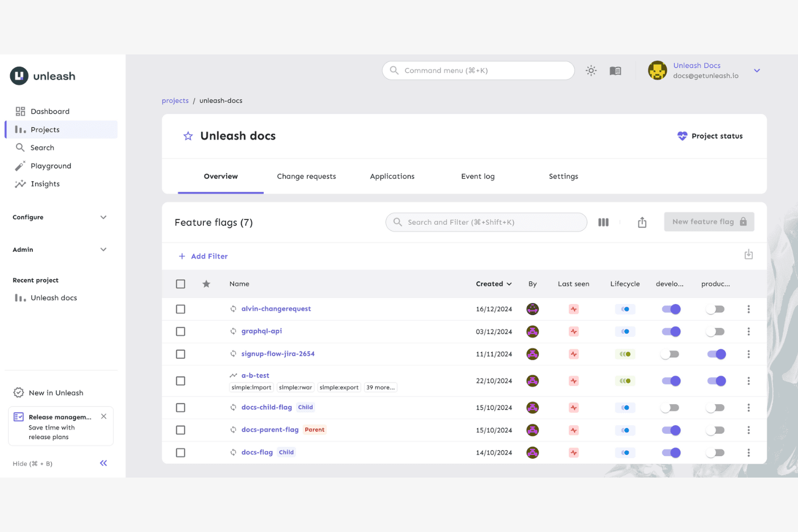The width and height of the screenshot is (798, 532).
Task: Select the alvin-changerequest row checkbox
Action: click(x=181, y=309)
